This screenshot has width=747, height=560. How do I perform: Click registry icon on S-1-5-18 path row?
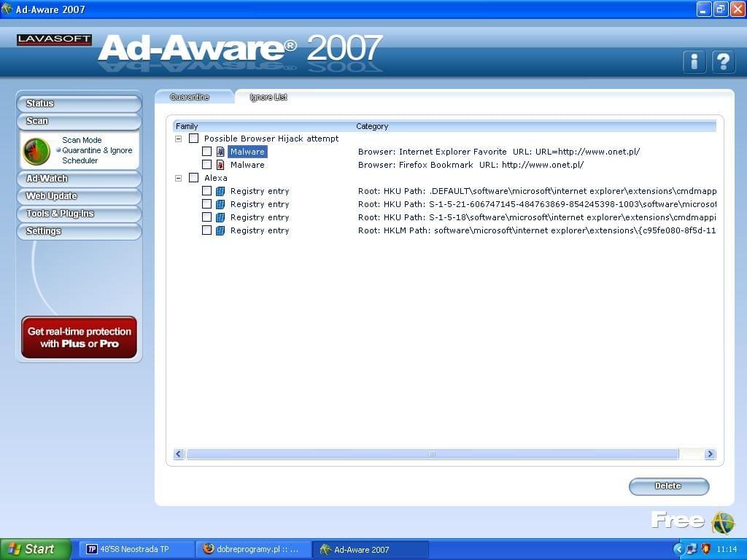[220, 217]
